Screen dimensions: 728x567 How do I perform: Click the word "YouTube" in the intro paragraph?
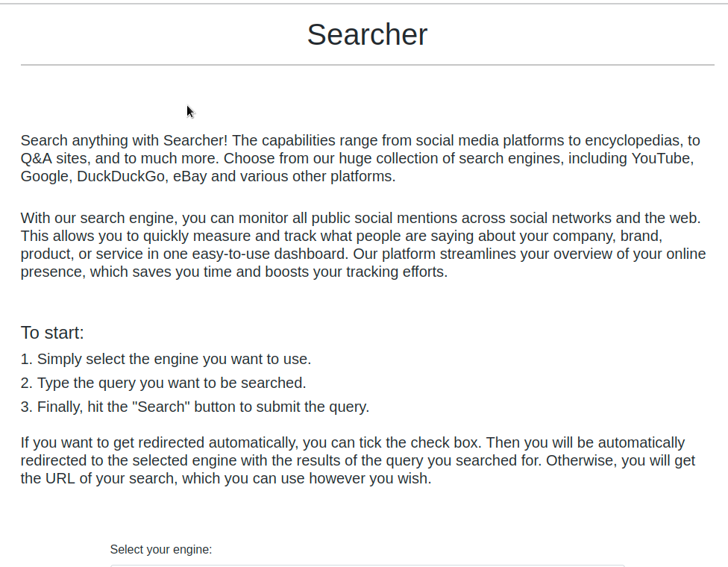click(662, 158)
